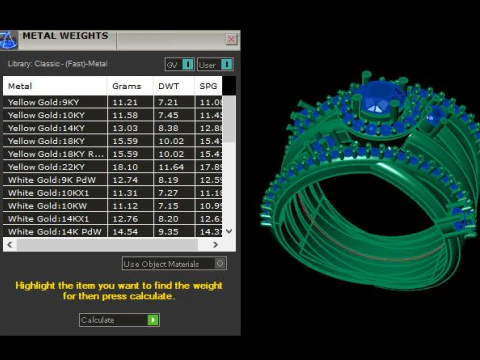Select the Yellow Gold:22KY row
The image size is (480, 360).
(x=113, y=167)
